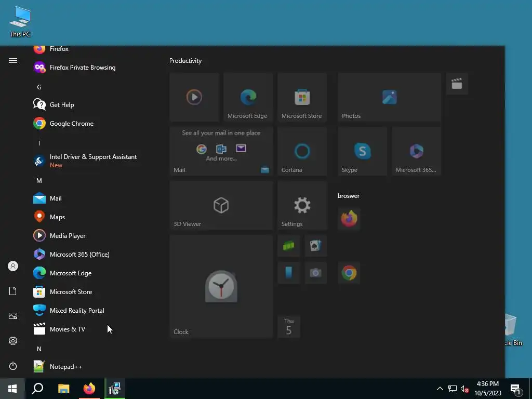This screenshot has height=399, width=532.
Task: Open the blue phone small tile
Action: click(289, 273)
